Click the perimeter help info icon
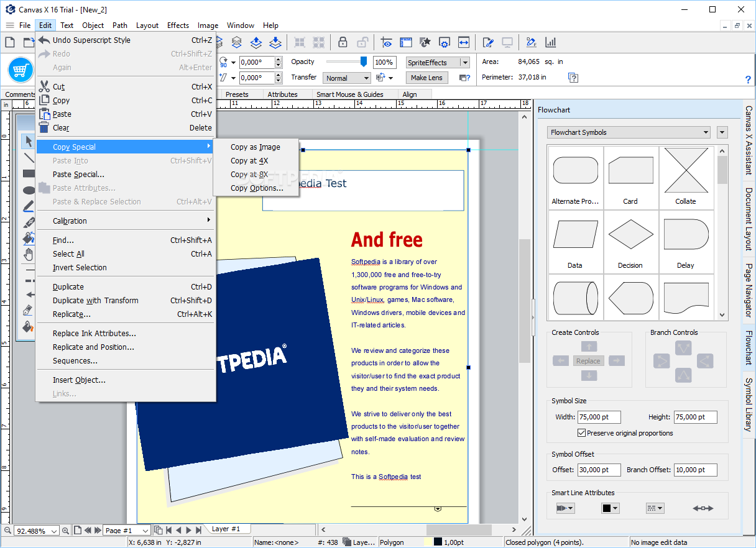The image size is (756, 548). tap(573, 78)
